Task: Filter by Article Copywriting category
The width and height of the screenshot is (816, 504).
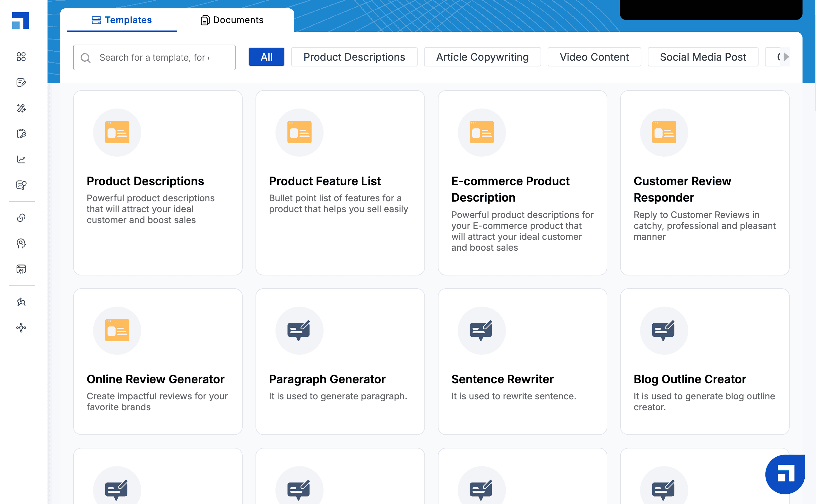Action: click(482, 57)
